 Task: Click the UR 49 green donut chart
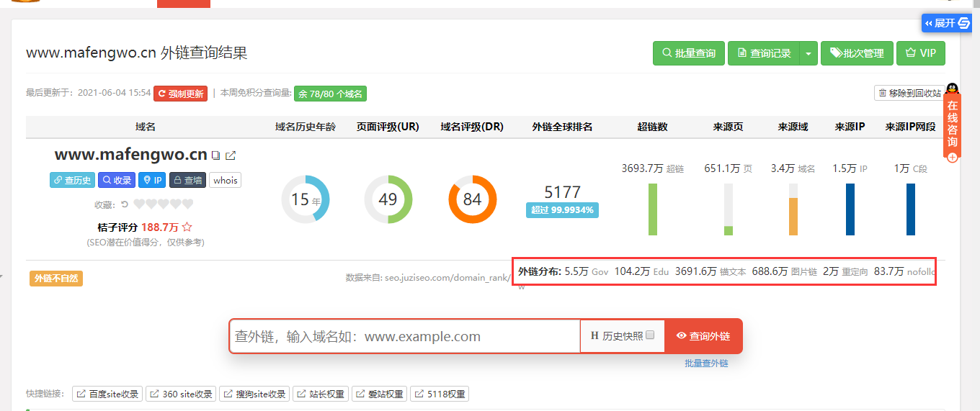[x=388, y=199]
